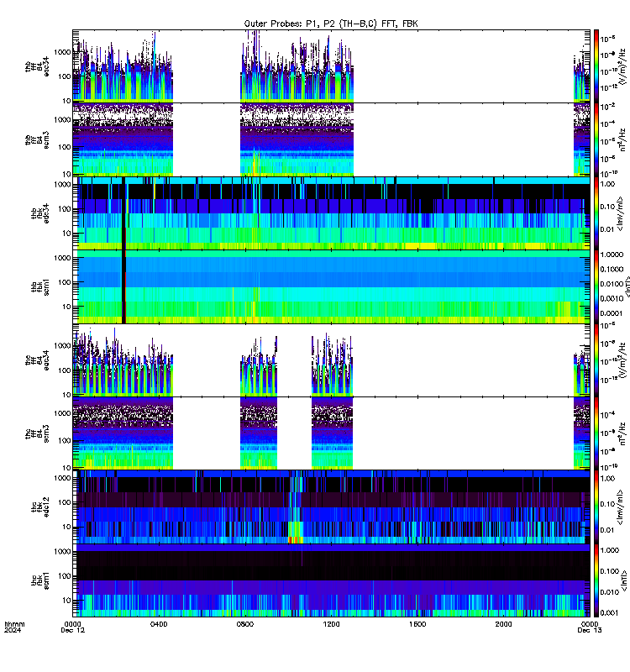630x672 pixels.
Task: Click the 'thb fbk edc34' y-axis label
Action: [x=40, y=213]
